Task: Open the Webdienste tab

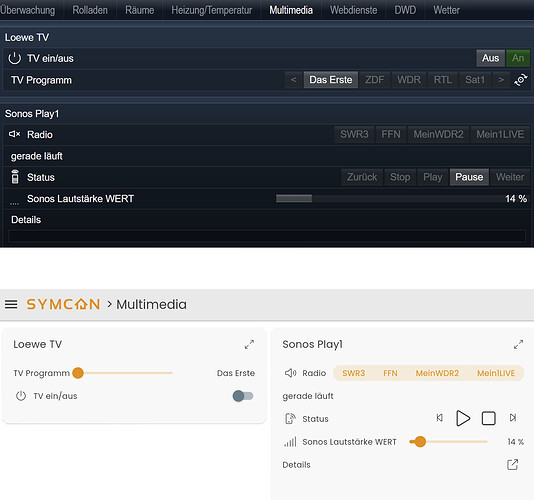Action: tap(354, 10)
